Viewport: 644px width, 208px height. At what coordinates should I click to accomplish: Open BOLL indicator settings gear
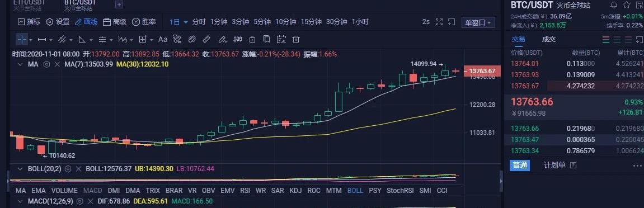pyautogui.click(x=68, y=169)
